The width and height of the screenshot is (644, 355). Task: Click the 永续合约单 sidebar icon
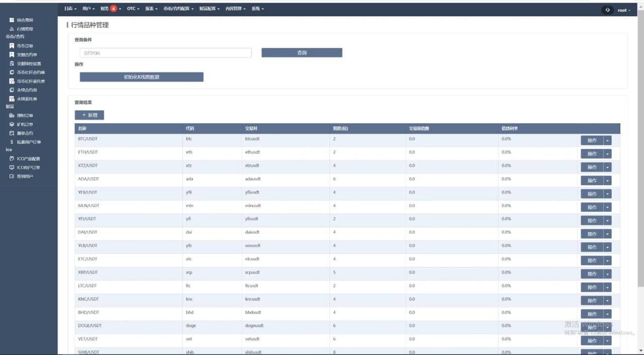point(12,90)
